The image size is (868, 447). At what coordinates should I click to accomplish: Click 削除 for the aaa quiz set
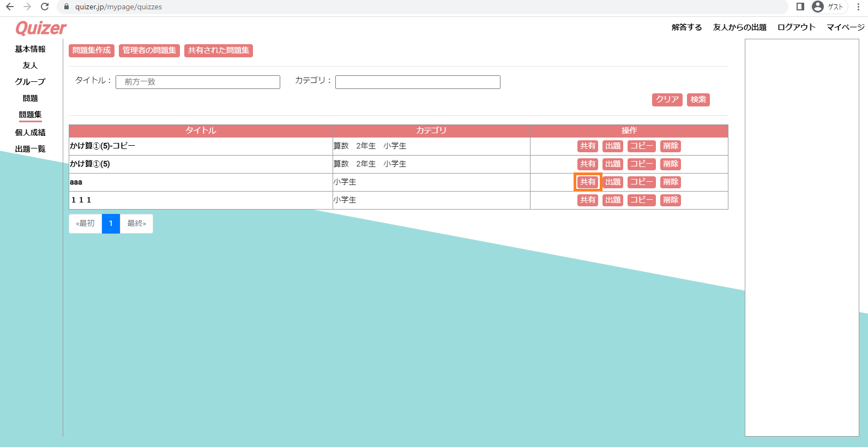[x=671, y=182]
